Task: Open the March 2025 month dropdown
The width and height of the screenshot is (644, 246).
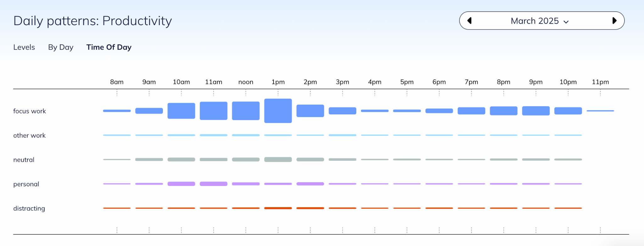Action: point(540,21)
